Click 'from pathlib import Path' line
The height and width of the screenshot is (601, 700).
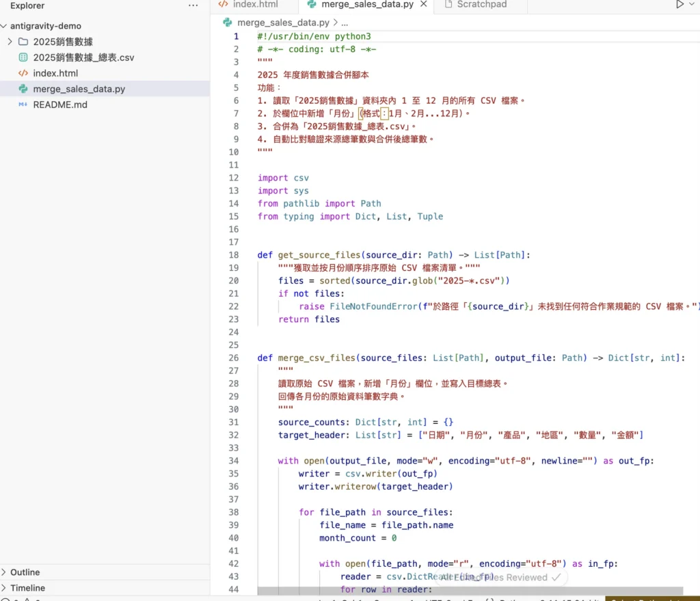point(319,204)
